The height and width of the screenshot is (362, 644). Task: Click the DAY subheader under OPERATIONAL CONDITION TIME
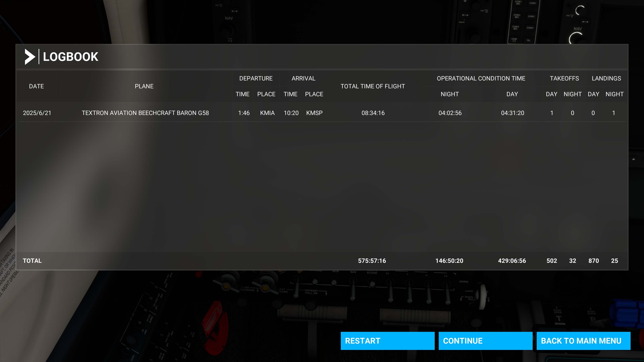click(512, 94)
